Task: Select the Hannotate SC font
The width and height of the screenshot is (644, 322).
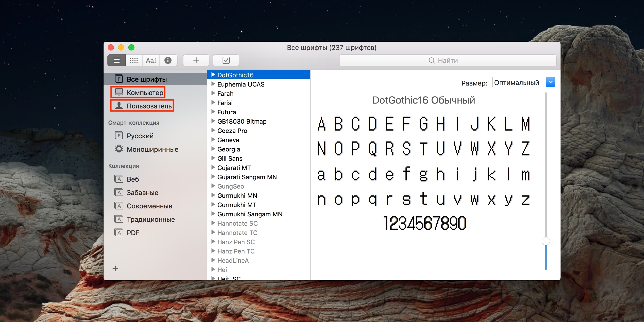Action: tap(259, 223)
